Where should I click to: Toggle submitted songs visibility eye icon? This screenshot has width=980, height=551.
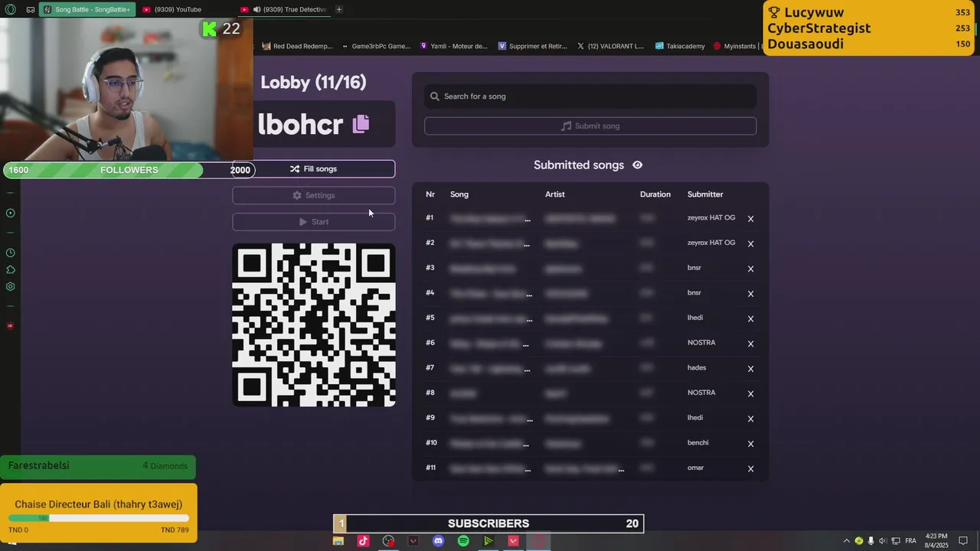coord(637,165)
